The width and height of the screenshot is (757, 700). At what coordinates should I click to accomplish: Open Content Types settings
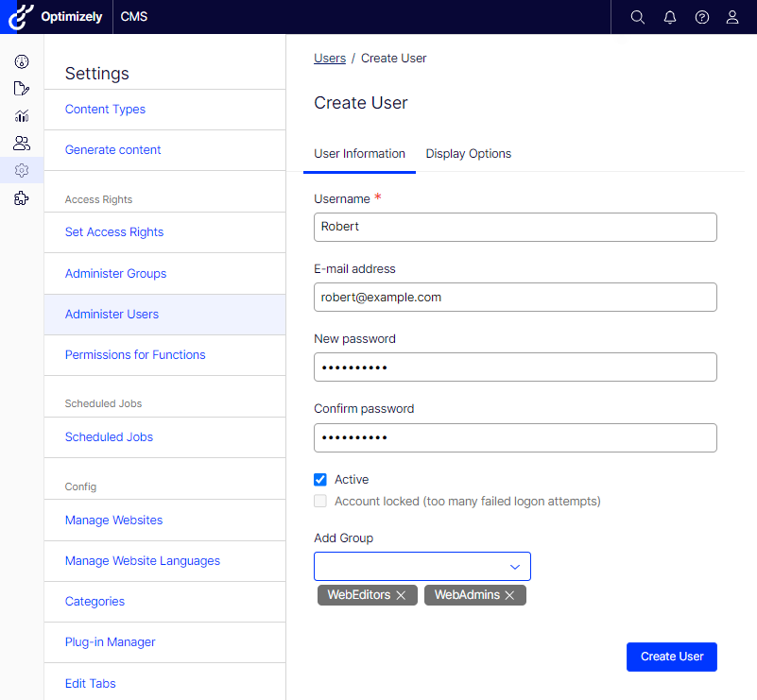(105, 109)
